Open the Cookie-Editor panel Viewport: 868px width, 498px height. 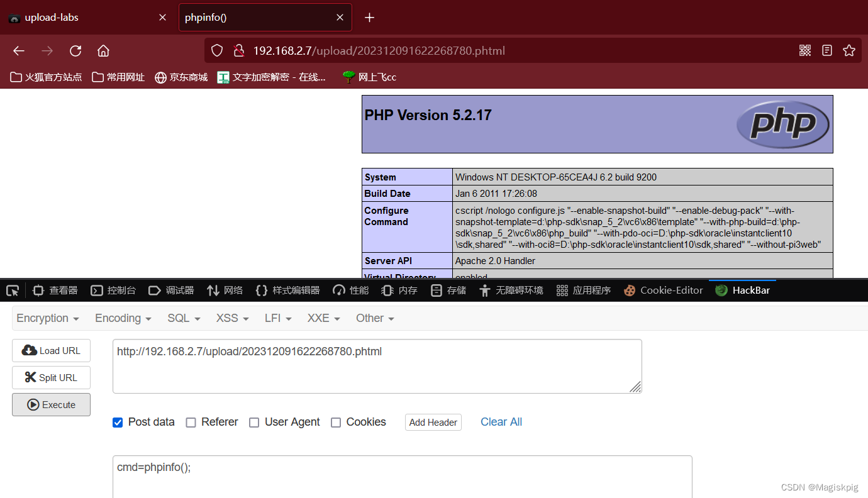pos(663,290)
